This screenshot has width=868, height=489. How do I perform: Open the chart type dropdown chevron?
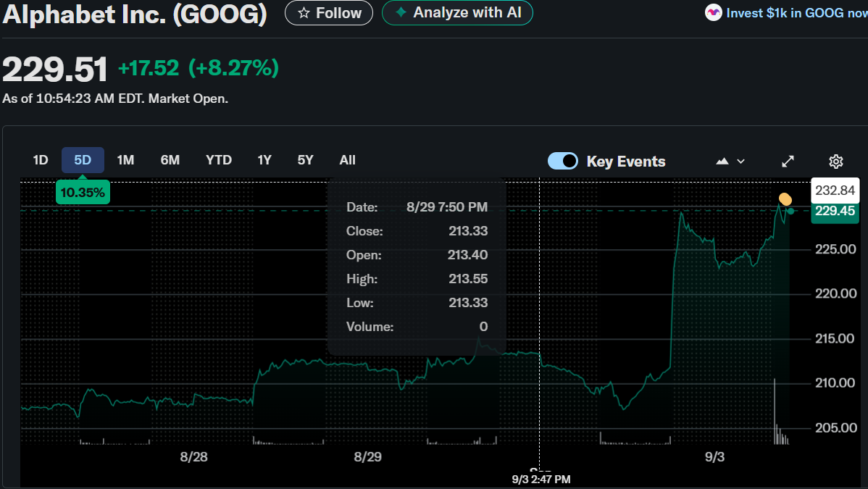tap(740, 161)
